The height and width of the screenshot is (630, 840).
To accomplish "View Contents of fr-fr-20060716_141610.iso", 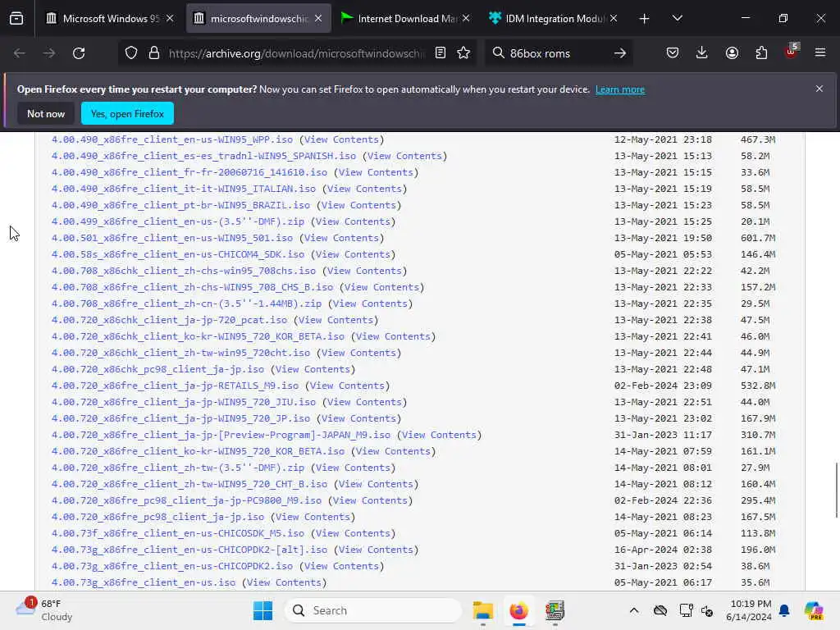I will [376, 172].
